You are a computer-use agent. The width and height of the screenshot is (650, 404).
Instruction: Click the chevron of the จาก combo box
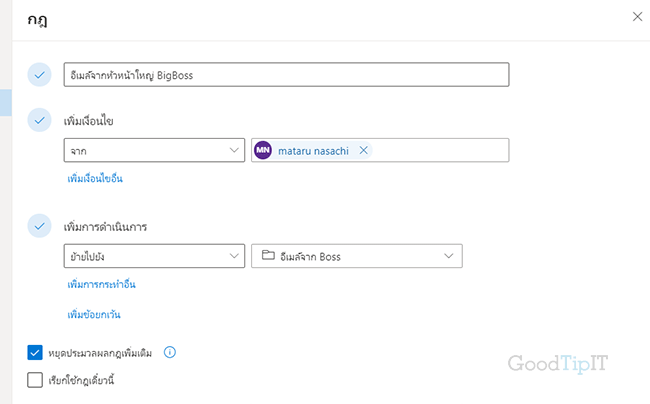click(x=234, y=150)
